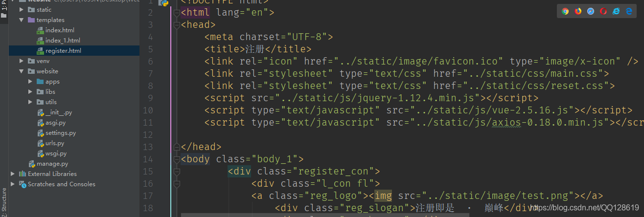Click the index_1.html file icon
644x217 pixels.
(x=41, y=41)
